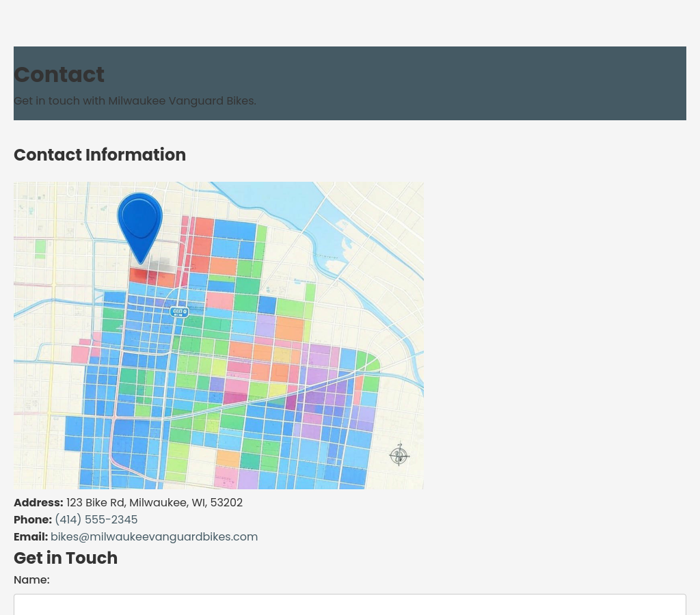Click the compass rose icon on the map
The image size is (700, 615).
[399, 454]
